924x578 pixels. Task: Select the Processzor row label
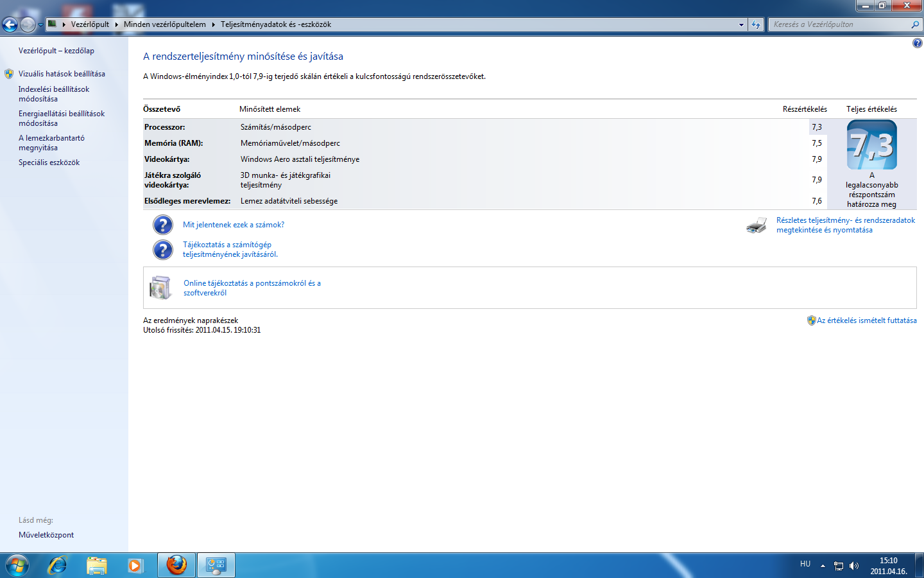tap(165, 127)
